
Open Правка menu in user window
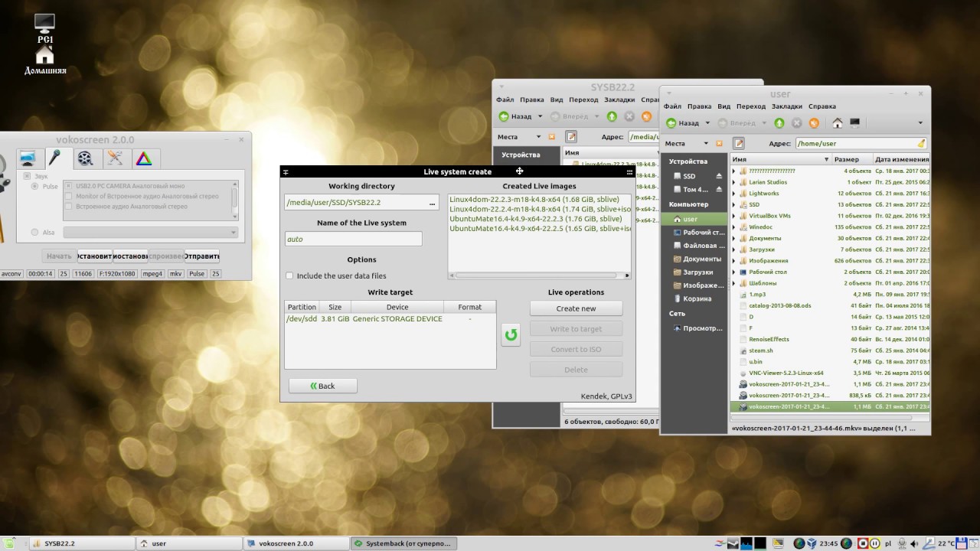[699, 106]
